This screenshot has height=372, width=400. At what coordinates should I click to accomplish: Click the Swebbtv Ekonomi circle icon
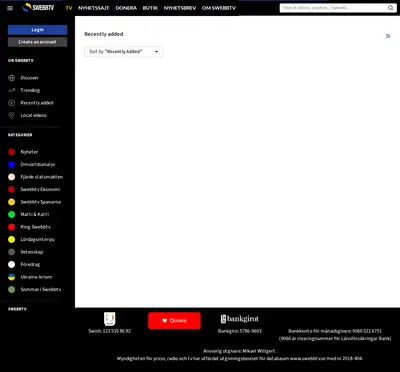[x=12, y=189]
